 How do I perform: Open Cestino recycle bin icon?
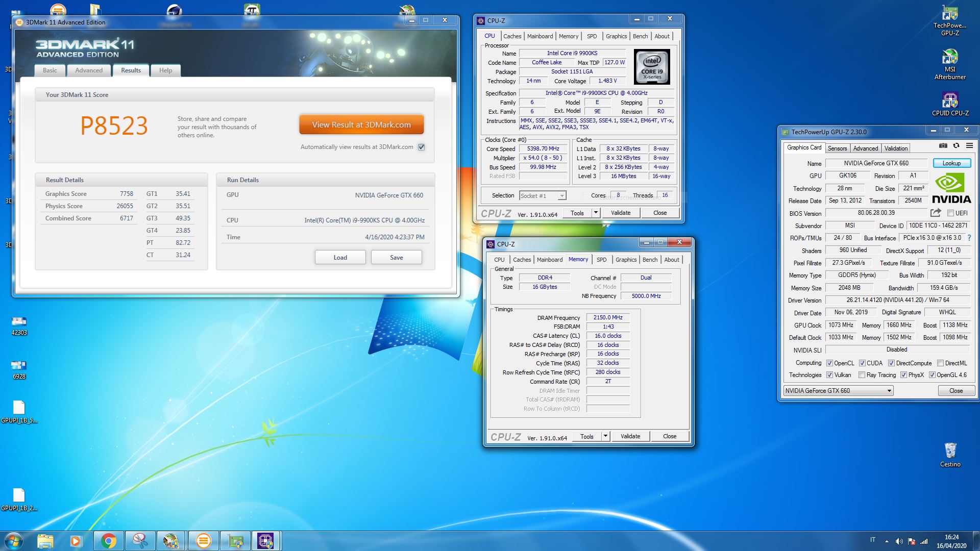coord(950,455)
